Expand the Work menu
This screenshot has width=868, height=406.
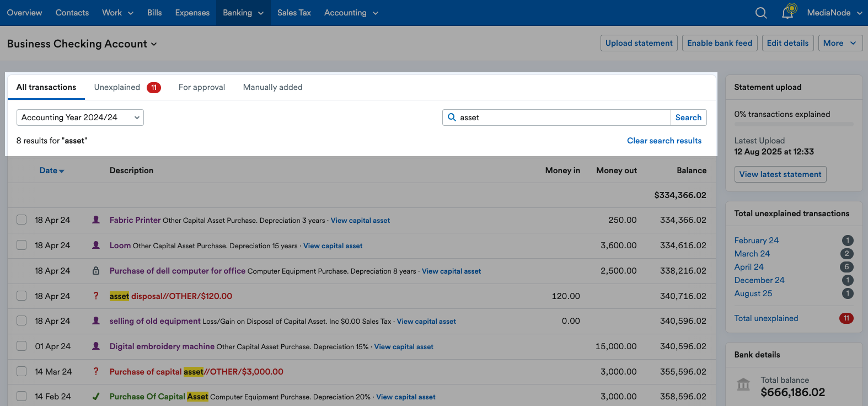pos(117,13)
